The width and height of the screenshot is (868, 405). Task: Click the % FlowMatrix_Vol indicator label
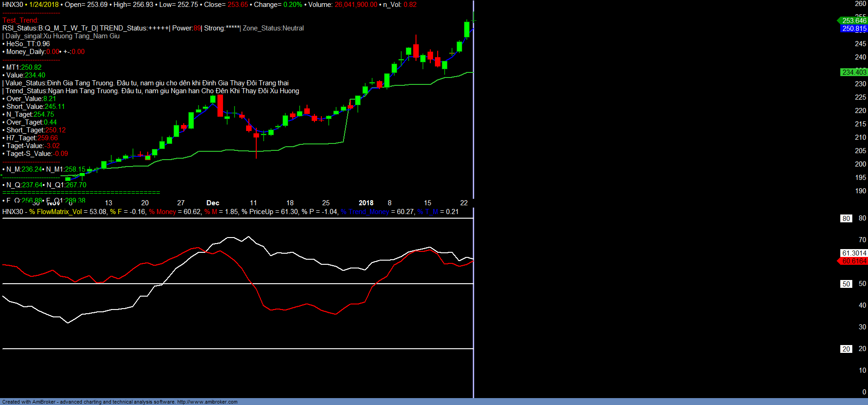pos(55,212)
